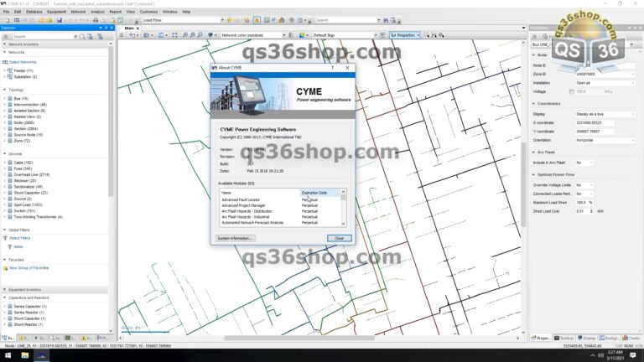Click the Select Filters funnel icon
This screenshot has height=362, width=644.
tap(5, 238)
